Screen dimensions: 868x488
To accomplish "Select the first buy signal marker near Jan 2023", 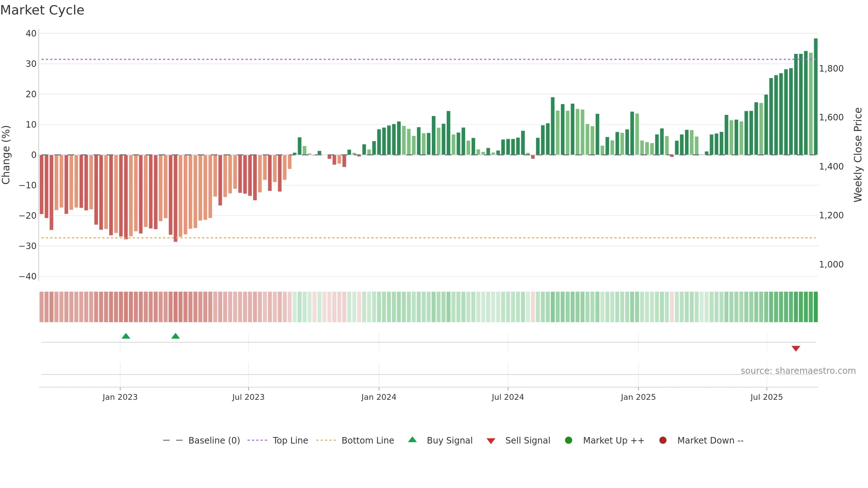I will tap(126, 336).
